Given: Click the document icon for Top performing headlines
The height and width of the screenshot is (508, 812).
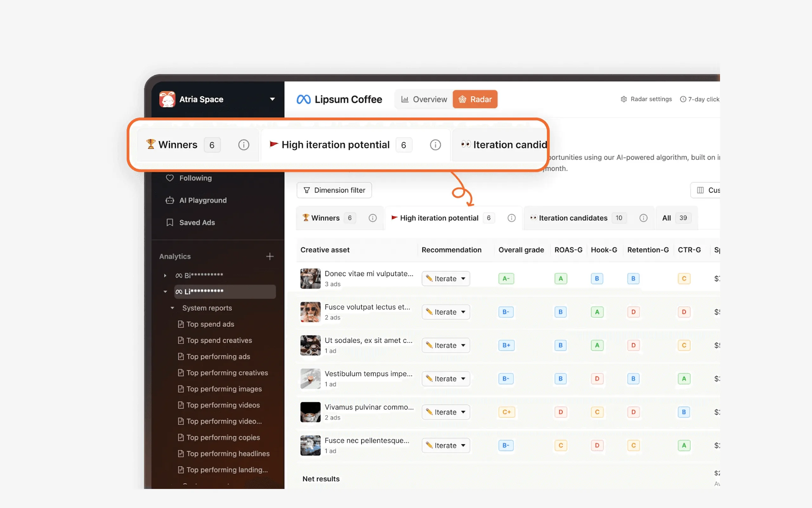Looking at the screenshot, I should click(x=181, y=454).
